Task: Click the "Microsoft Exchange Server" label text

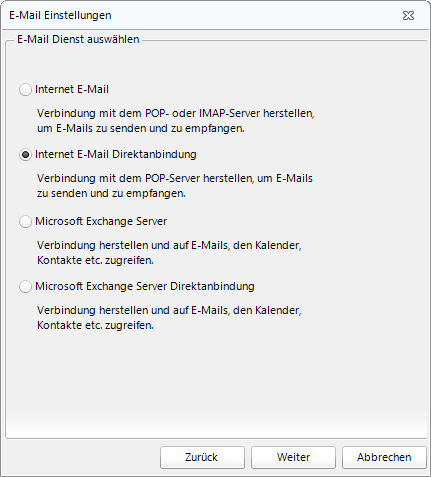Action: tap(101, 221)
